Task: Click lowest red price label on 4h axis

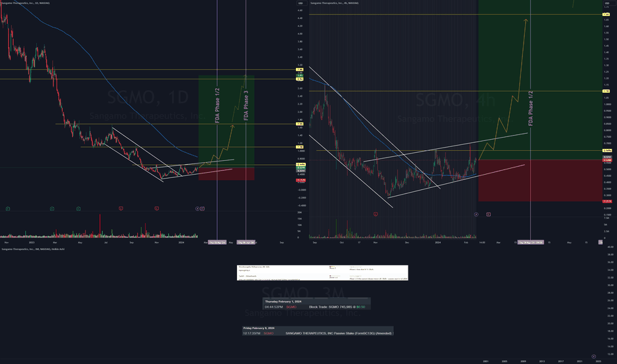Action: 607,201
